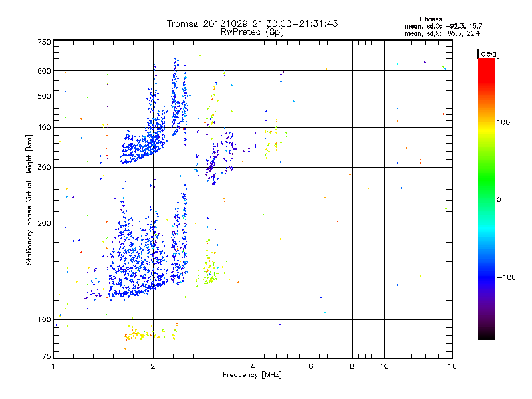The image size is (532, 399).
Task: Click the 'Phases' header text
Action: click(430, 19)
